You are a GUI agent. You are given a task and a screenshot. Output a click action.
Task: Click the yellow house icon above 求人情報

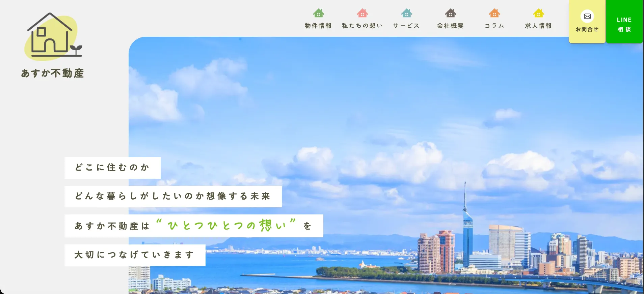[x=538, y=13]
